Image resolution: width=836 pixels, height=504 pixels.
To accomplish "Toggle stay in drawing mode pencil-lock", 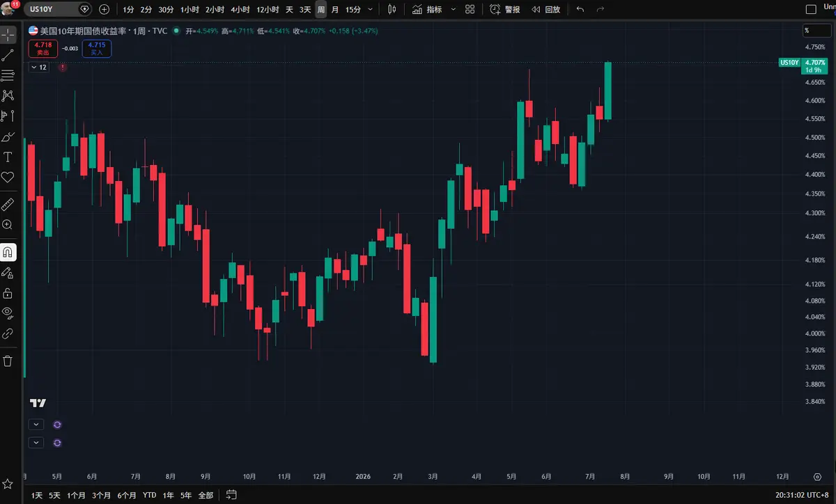I will 8,272.
